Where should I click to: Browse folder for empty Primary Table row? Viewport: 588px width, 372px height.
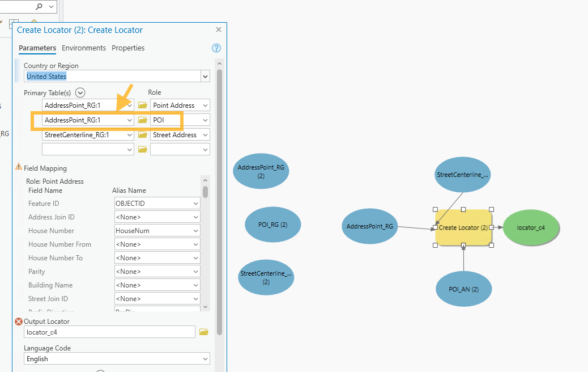(143, 150)
